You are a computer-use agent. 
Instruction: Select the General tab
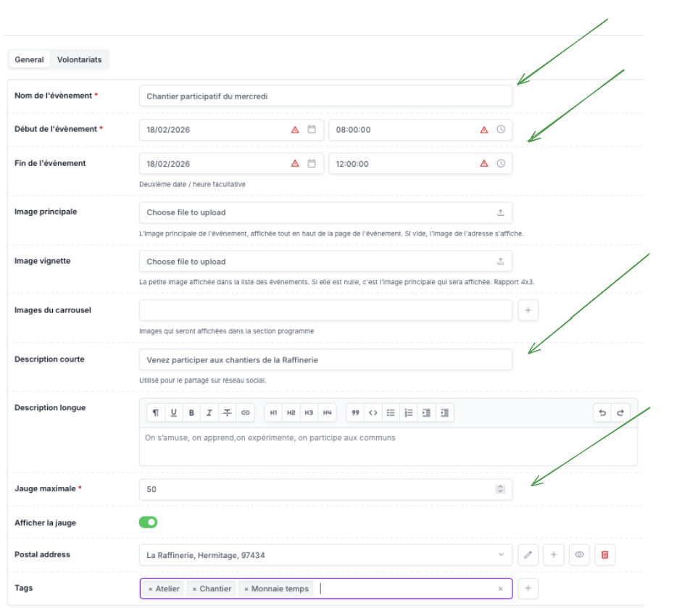pos(29,59)
